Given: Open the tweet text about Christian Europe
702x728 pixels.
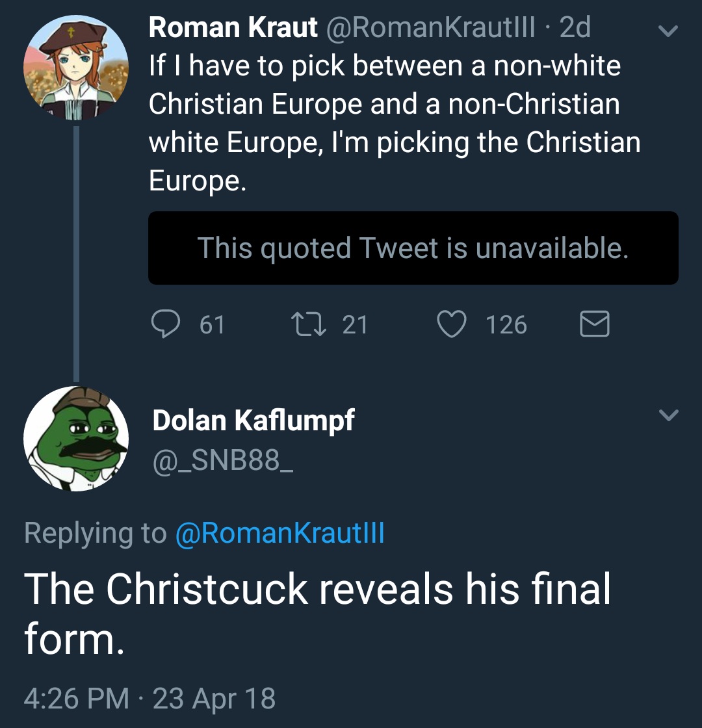Looking at the screenshot, I should click(395, 123).
